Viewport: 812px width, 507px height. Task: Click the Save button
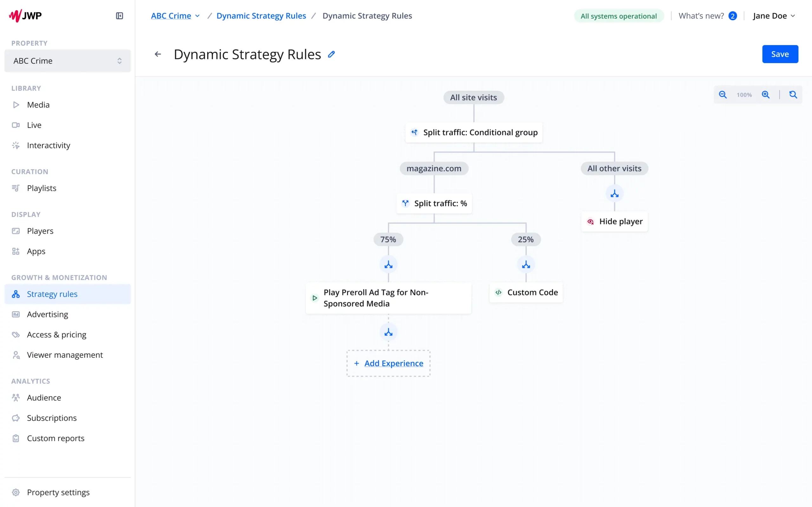click(780, 54)
